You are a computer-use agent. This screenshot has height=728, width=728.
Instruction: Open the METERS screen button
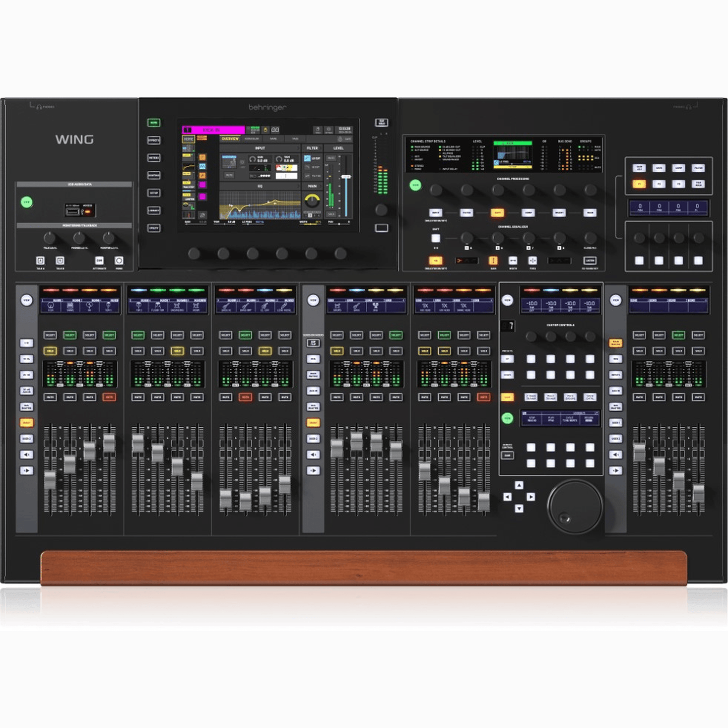[153, 158]
